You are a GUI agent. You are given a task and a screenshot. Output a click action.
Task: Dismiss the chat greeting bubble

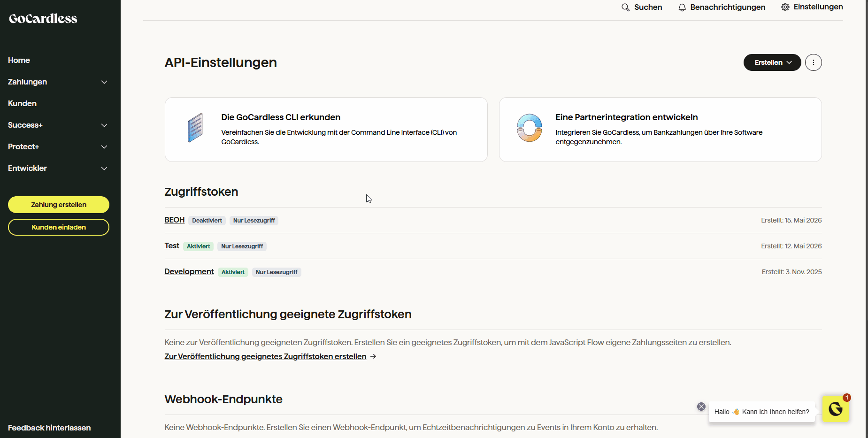pos(701,407)
